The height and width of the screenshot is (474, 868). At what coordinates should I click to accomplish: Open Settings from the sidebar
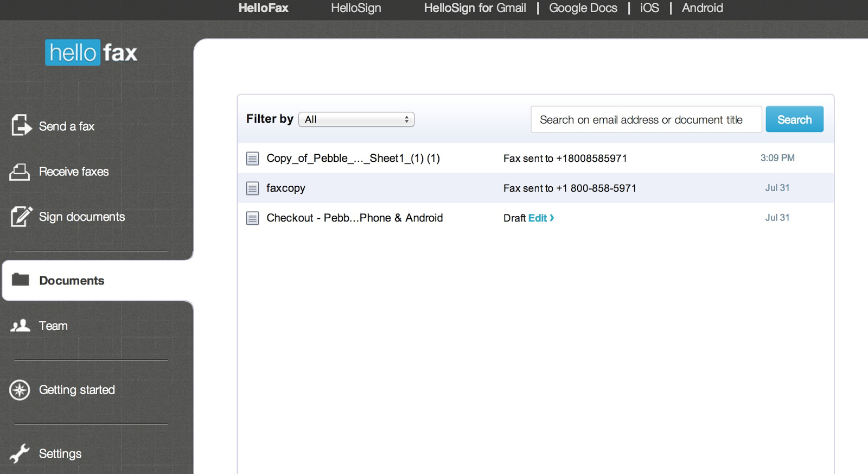pyautogui.click(x=60, y=453)
